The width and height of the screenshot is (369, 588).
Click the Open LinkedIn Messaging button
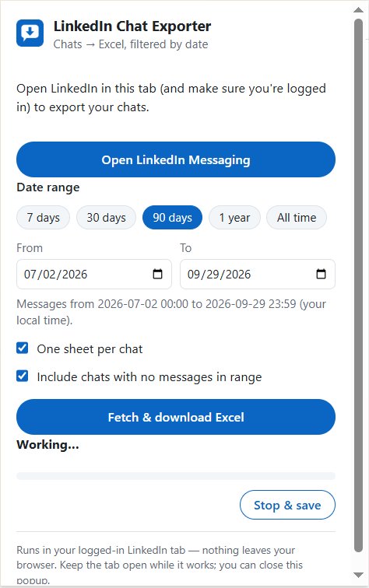point(176,159)
